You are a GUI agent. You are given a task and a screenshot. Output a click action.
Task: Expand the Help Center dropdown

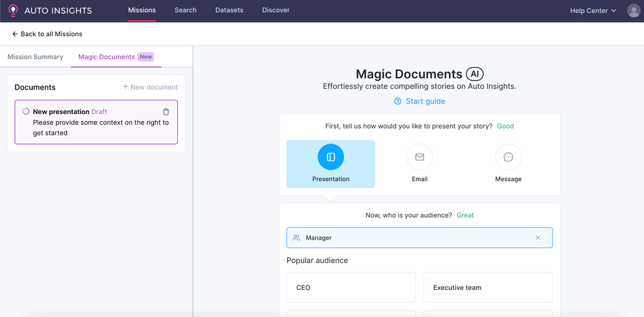[593, 11]
